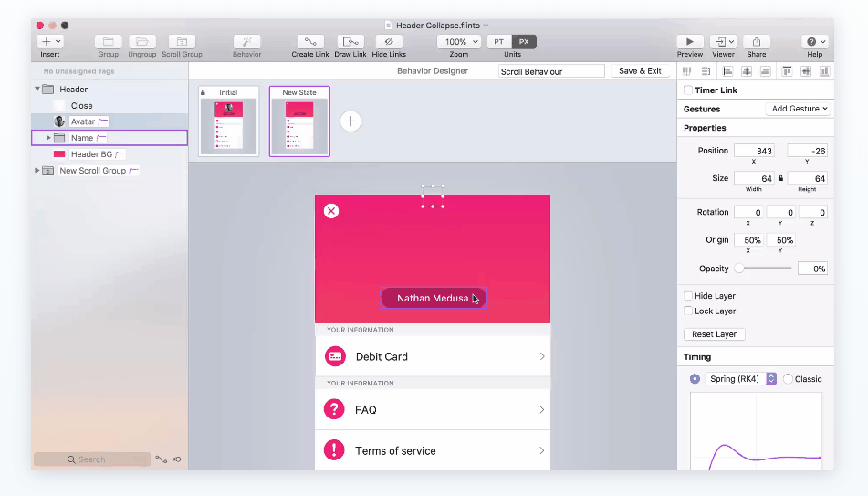Open the Add Gesture dropdown
This screenshot has width=868, height=496.
click(799, 109)
